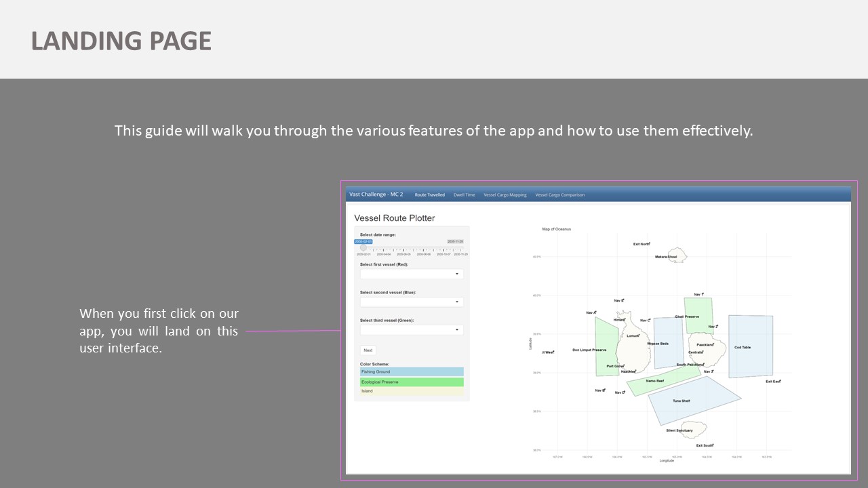The width and height of the screenshot is (868, 488).
Task: Select the Ecological Preserve legend swatch
Action: (412, 382)
